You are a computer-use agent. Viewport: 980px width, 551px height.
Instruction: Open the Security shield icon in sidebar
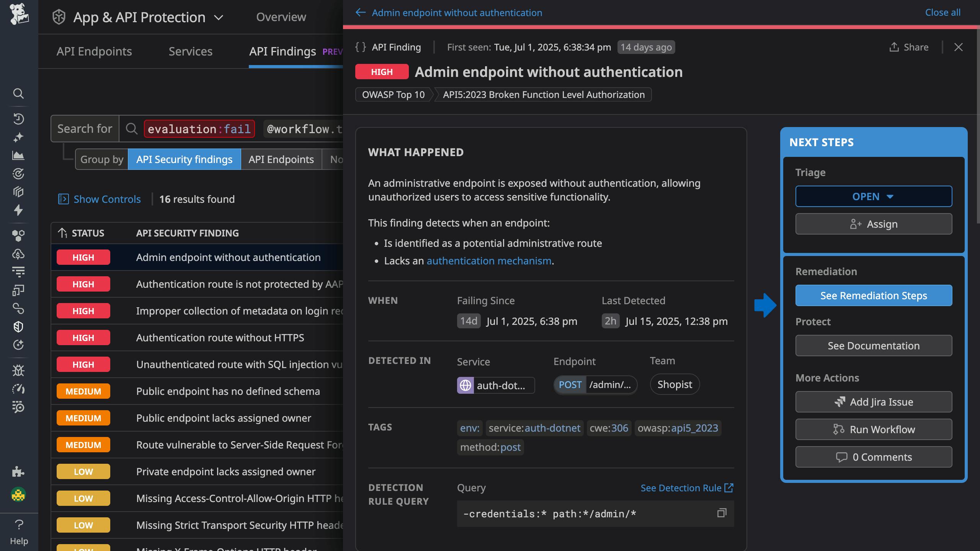coord(18,326)
